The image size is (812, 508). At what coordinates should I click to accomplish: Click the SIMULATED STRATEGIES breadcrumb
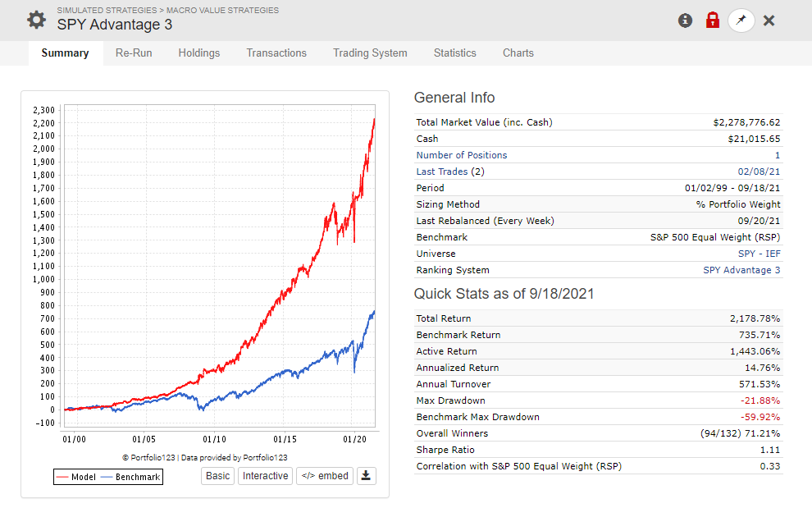107,11
